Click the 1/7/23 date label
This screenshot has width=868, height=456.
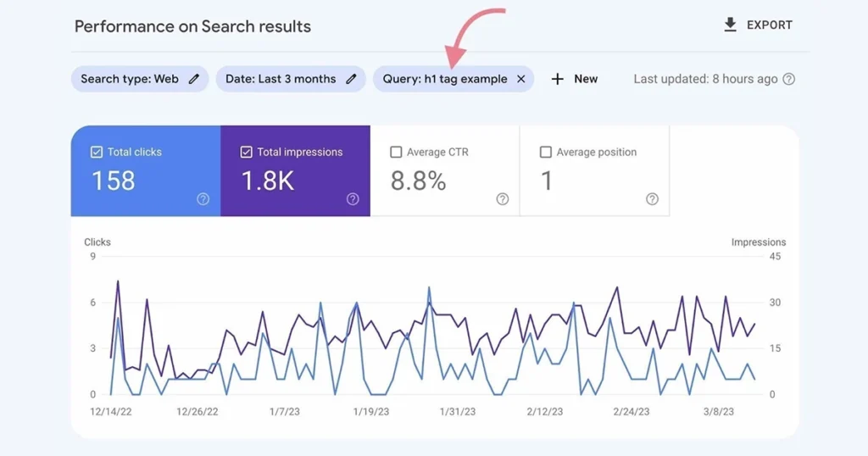285,412
